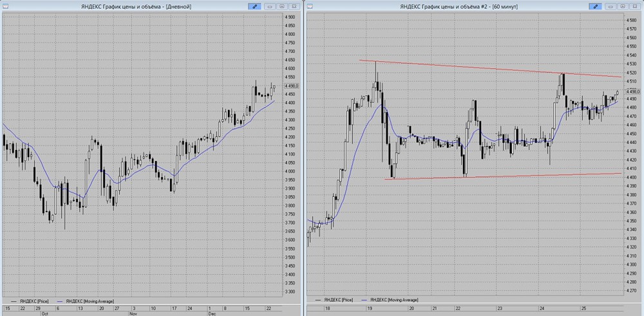This screenshot has height=316, width=644.
Task: Click the 4 900 price label on the daily chart axis
Action: (x=291, y=17)
